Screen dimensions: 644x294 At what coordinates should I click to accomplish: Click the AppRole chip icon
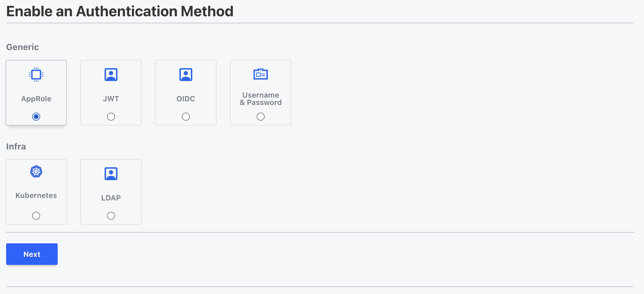pos(36,74)
